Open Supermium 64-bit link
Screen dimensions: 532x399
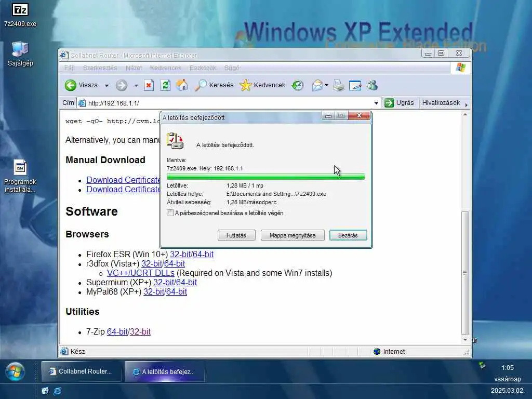pyautogui.click(x=187, y=282)
